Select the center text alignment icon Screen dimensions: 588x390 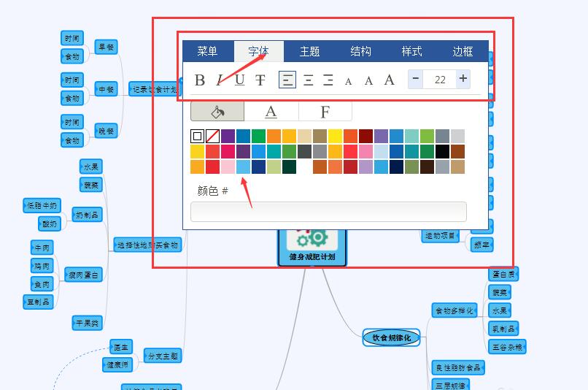tap(308, 80)
